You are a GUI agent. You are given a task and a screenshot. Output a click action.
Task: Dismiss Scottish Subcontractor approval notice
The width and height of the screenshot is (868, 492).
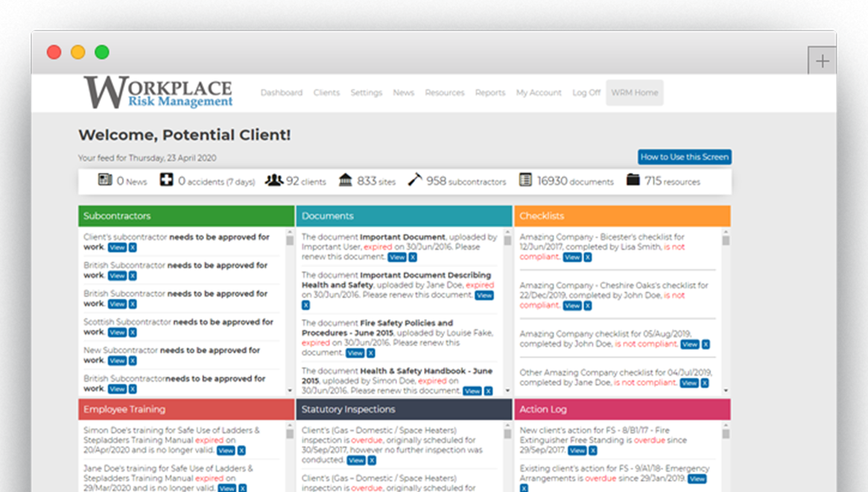133,332
